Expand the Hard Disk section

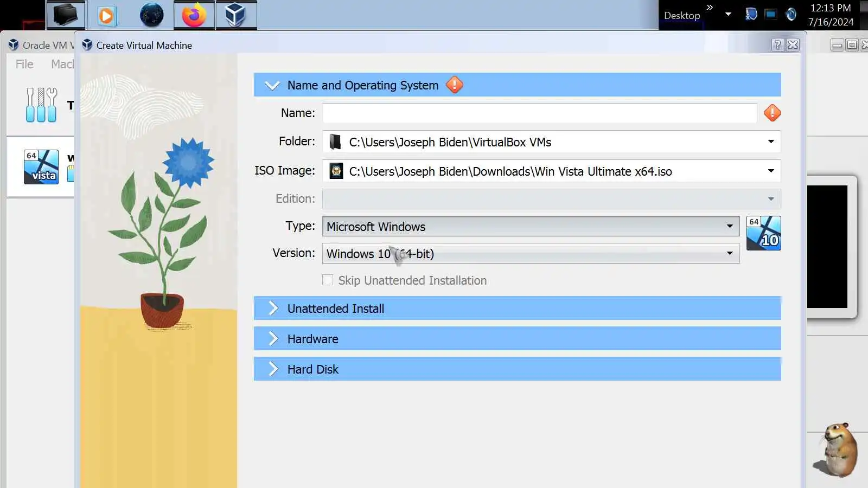[273, 369]
